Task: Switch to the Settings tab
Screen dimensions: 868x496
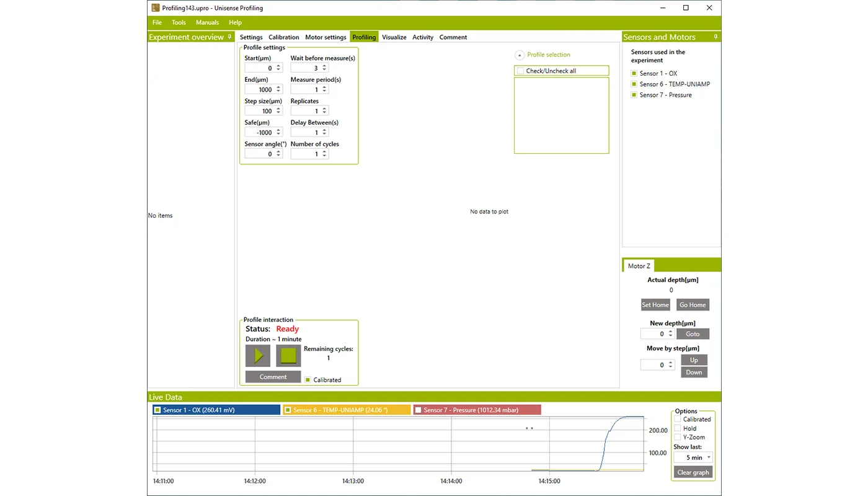Action: pos(251,37)
